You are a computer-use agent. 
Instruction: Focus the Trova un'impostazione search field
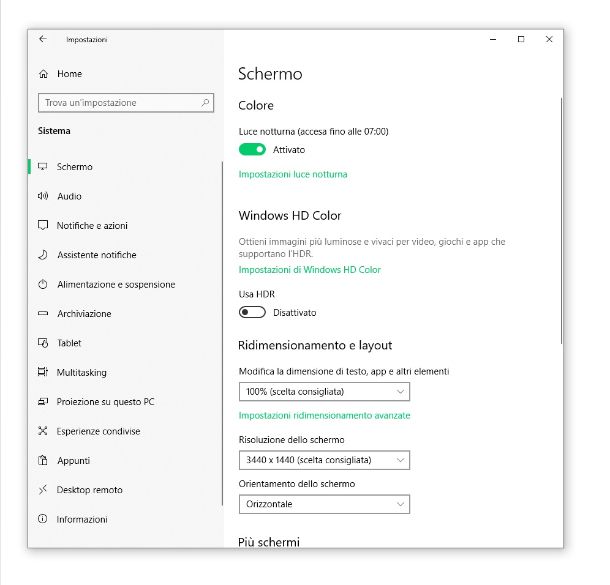(126, 103)
